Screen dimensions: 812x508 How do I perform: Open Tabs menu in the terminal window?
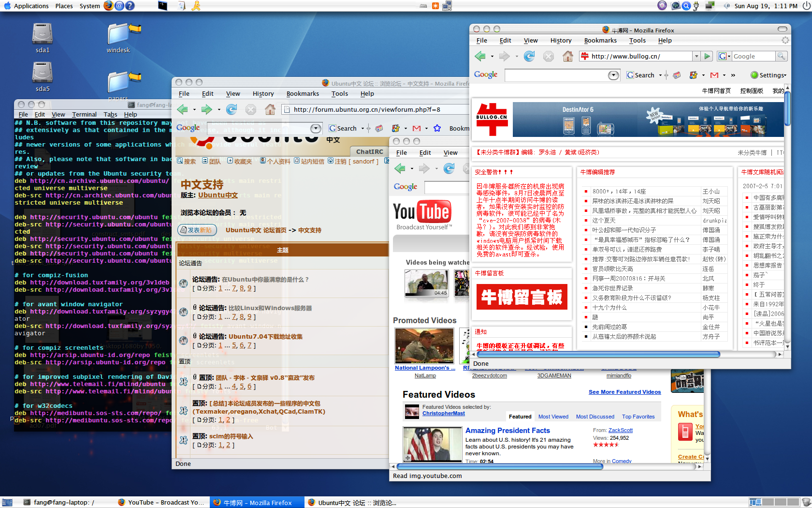click(110, 115)
